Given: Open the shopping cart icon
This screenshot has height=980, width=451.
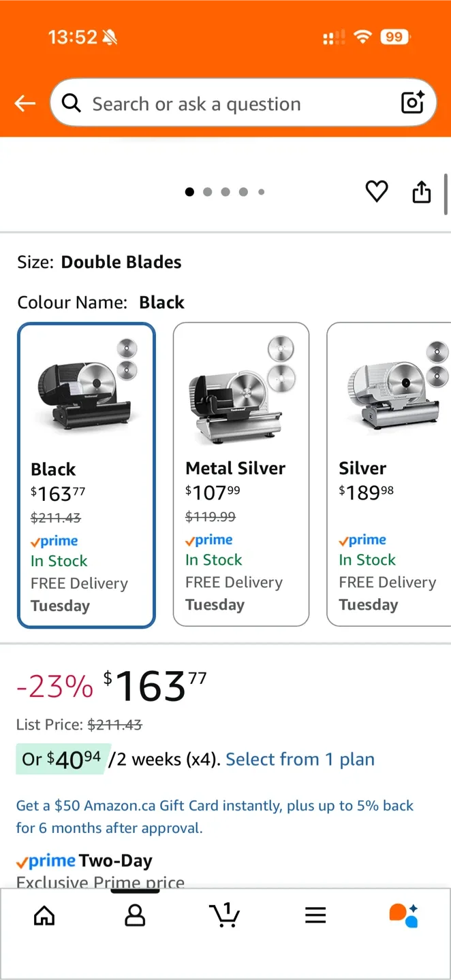Looking at the screenshot, I should [225, 915].
